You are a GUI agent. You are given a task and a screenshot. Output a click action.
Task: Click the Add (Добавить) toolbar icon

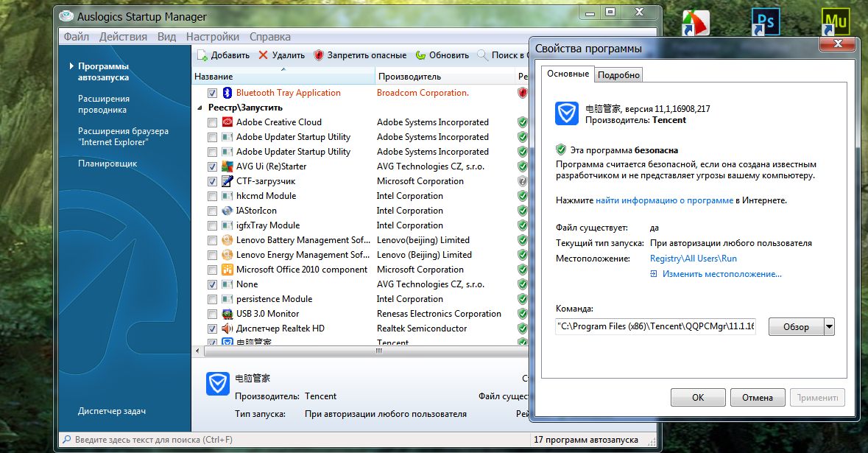click(202, 55)
